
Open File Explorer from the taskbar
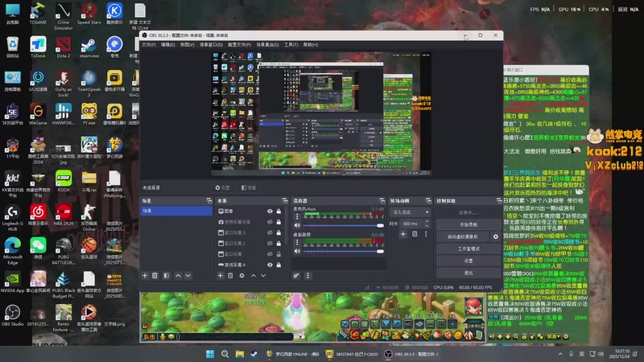(239, 354)
